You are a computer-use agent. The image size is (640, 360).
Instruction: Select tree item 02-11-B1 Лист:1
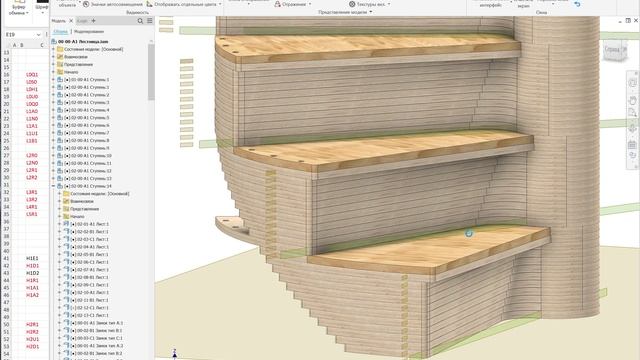click(x=89, y=300)
